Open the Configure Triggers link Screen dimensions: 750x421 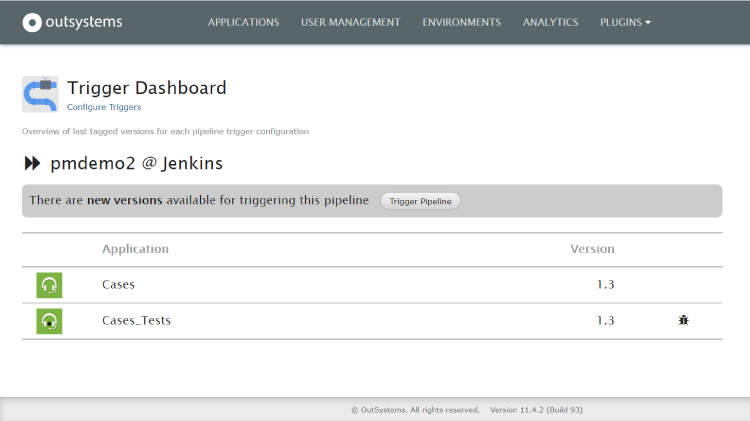104,107
